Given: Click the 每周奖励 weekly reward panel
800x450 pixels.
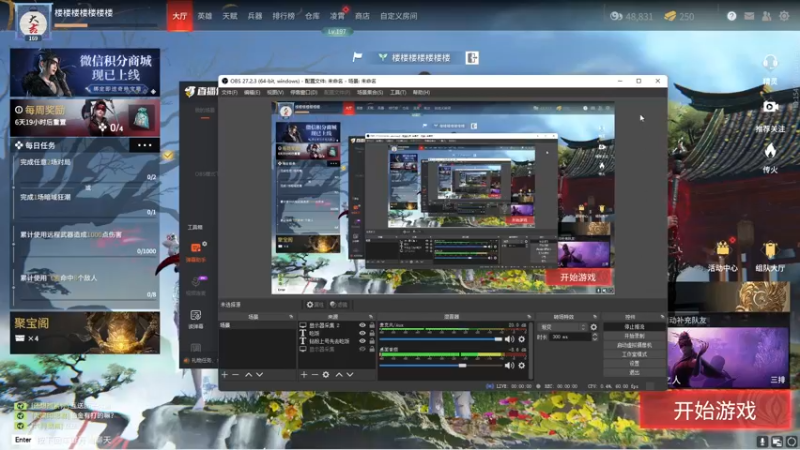Looking at the screenshot, I should (x=85, y=118).
